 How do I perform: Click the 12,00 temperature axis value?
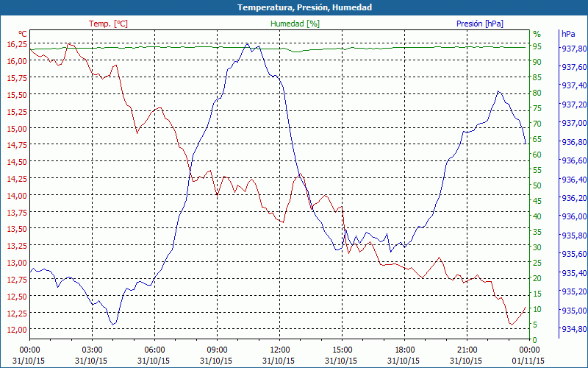click(x=17, y=329)
